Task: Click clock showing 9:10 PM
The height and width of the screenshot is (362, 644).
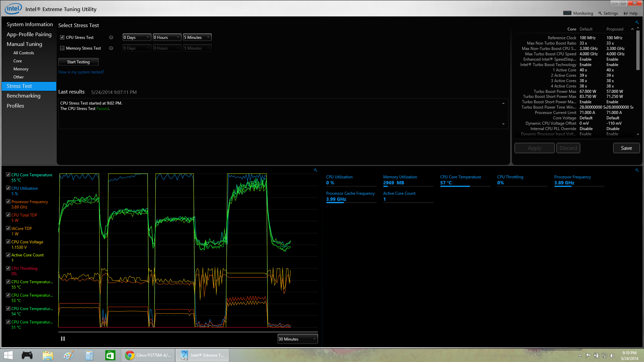Action: [x=629, y=353]
